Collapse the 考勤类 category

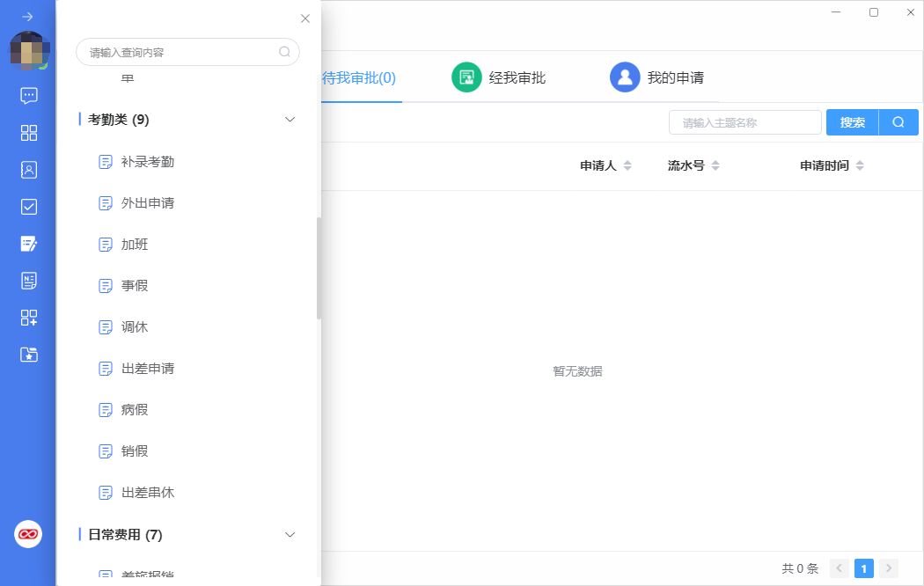290,120
